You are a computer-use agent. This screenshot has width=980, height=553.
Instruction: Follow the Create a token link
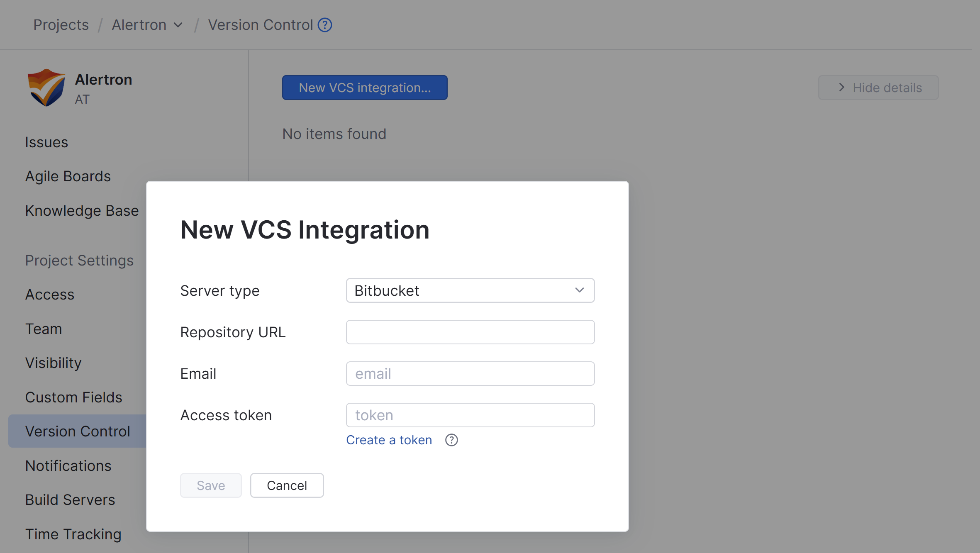(x=388, y=440)
